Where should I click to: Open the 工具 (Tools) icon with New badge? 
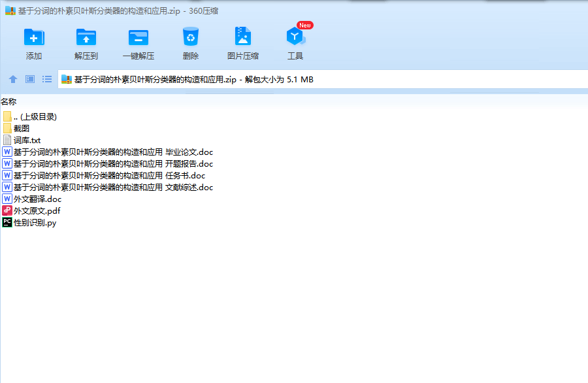295,37
